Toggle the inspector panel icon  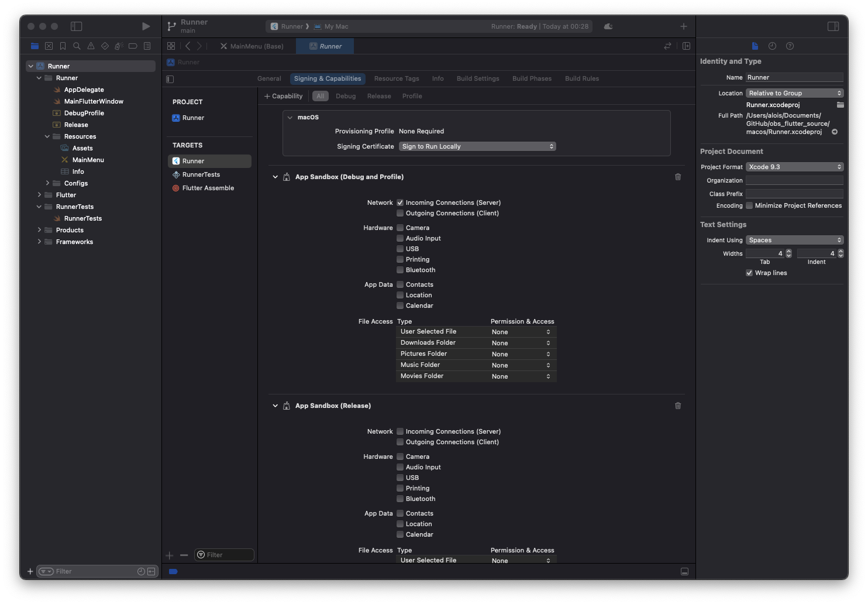coord(833,26)
